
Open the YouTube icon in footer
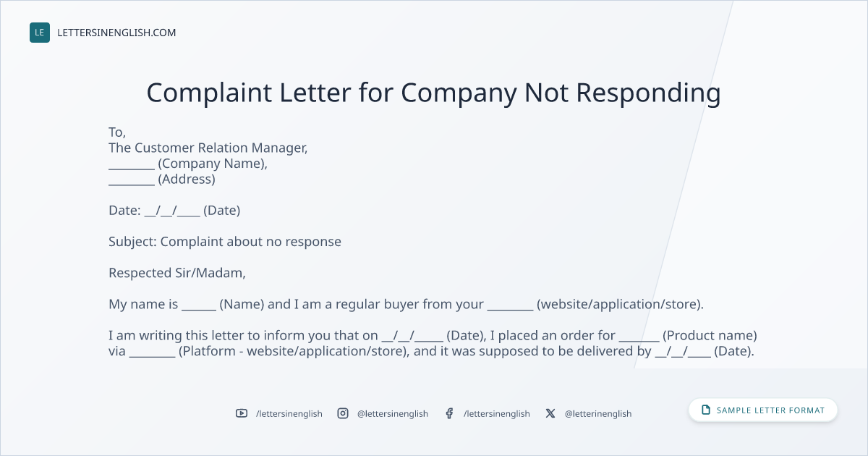tap(242, 413)
